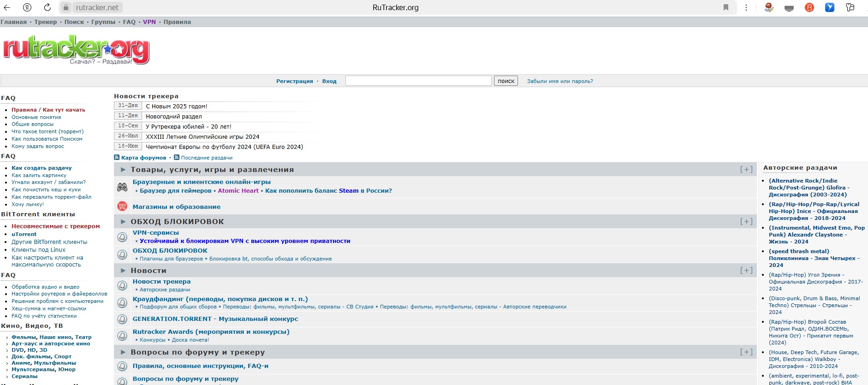Open the browser three-dot menu
This screenshot has width=868, height=385.
pyautogui.click(x=746, y=7)
